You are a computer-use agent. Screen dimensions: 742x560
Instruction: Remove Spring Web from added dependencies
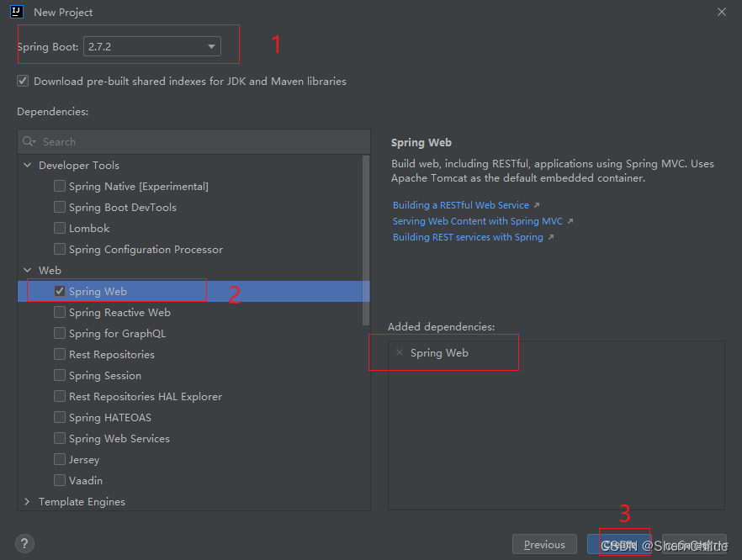coord(400,352)
